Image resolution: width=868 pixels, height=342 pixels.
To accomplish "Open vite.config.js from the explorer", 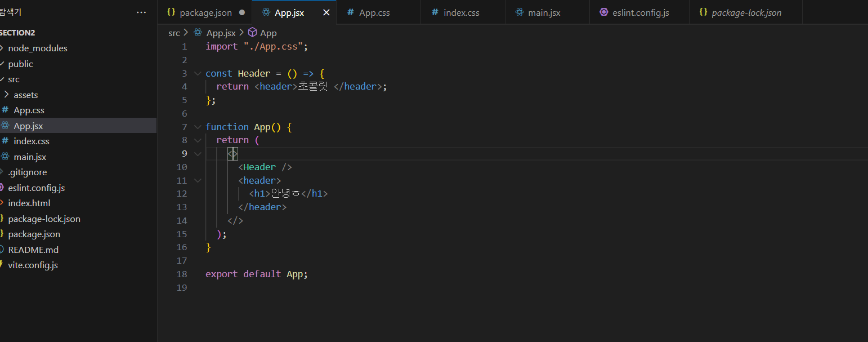I will (x=33, y=265).
